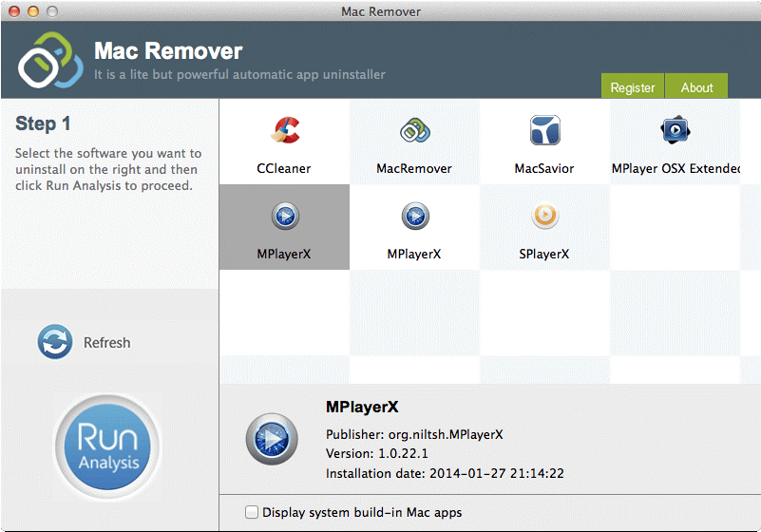Select the SPlayerX app icon
This screenshot has width=761, height=532.
pos(544,216)
